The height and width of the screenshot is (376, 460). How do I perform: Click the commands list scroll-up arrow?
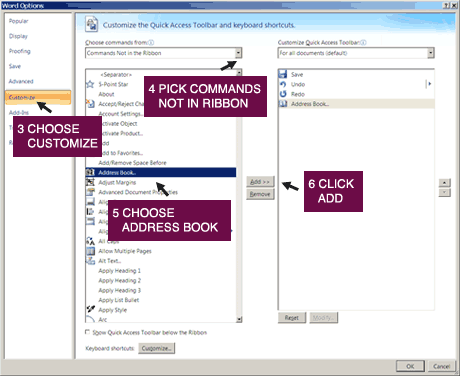[x=239, y=72]
